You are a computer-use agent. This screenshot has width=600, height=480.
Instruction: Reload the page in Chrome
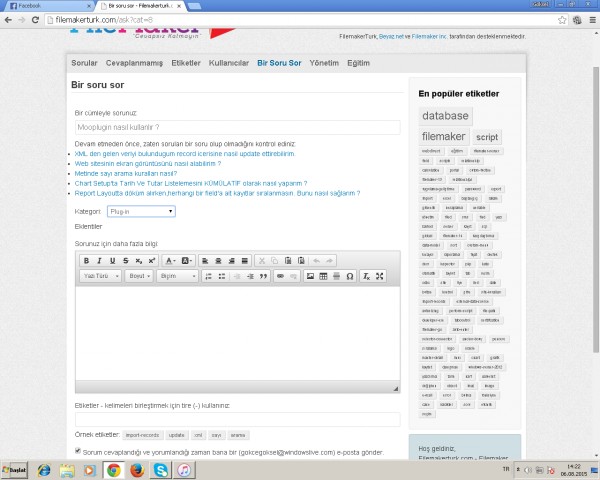tap(35, 20)
